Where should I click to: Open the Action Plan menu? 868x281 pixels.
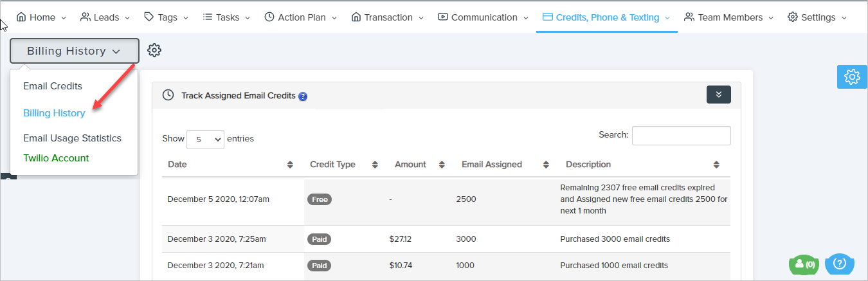[x=300, y=17]
